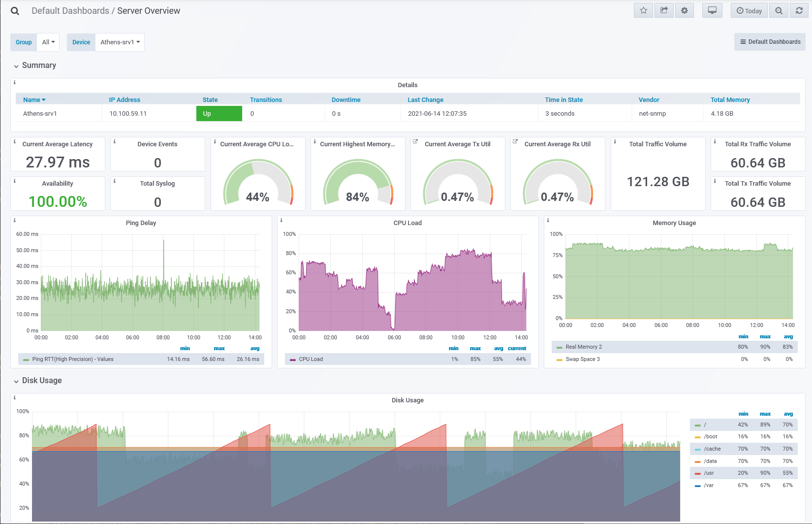Open dashboard settings gear icon
This screenshot has height=524, width=812.
point(685,10)
